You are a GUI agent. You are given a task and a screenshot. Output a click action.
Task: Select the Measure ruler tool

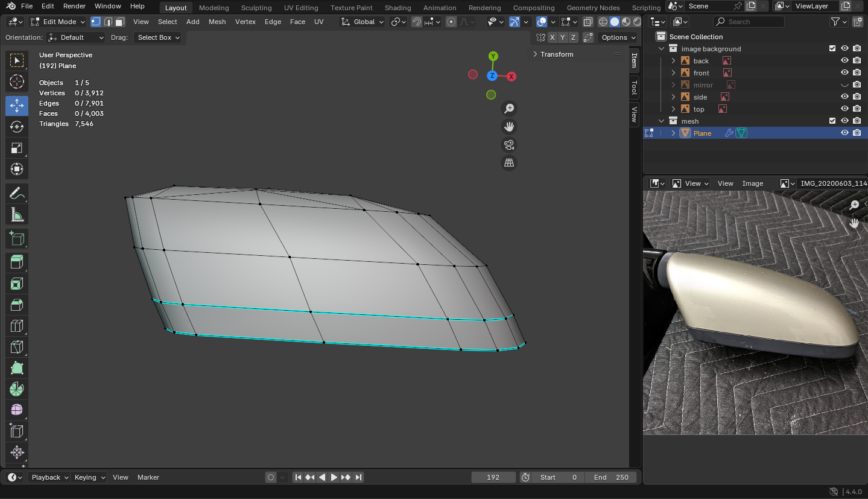click(x=17, y=215)
